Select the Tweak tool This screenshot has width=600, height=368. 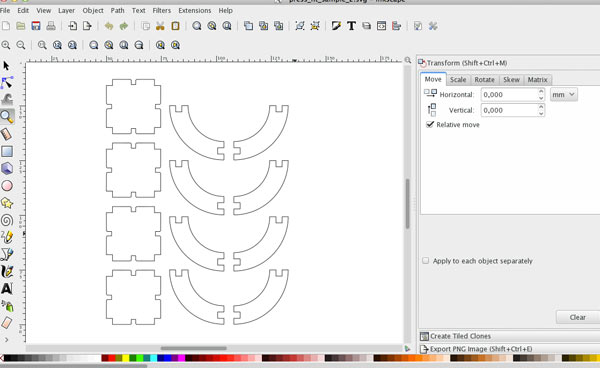[x=7, y=99]
